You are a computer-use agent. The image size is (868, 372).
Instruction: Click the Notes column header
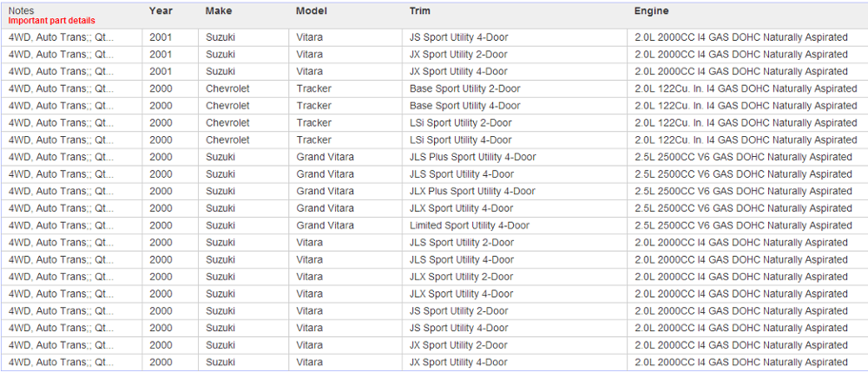22,10
